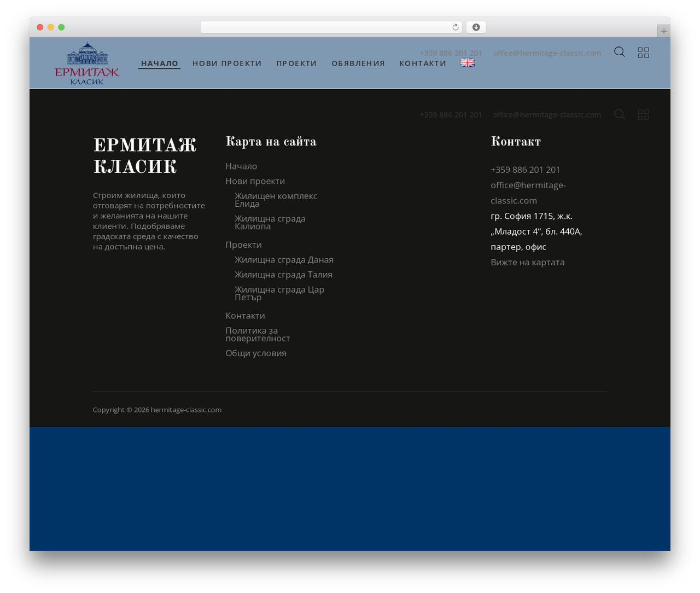
Task: Click the green maximize window button
Action: tap(61, 27)
